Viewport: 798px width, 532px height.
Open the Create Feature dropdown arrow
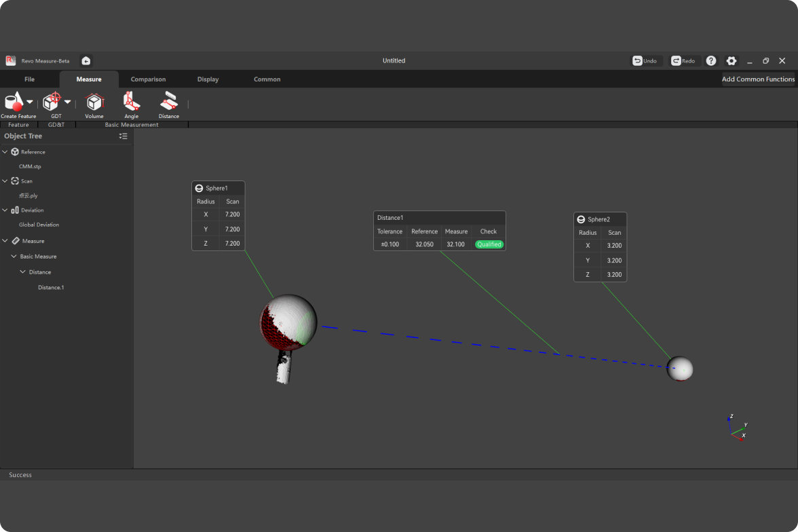tap(30, 102)
